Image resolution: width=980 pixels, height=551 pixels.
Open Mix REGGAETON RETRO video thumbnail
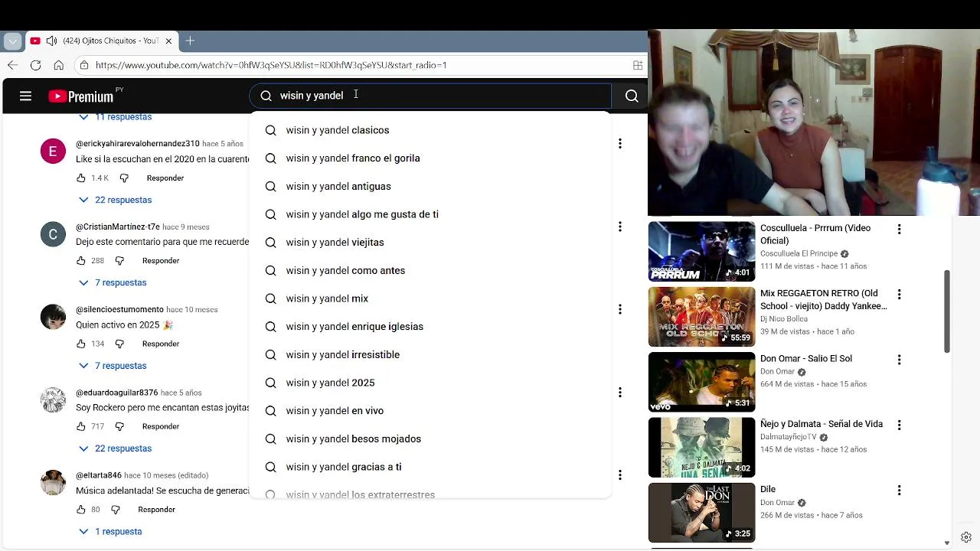(701, 317)
